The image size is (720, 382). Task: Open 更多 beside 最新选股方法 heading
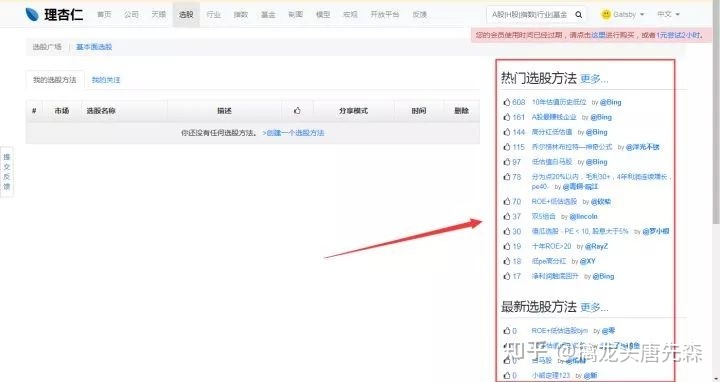tap(594, 307)
